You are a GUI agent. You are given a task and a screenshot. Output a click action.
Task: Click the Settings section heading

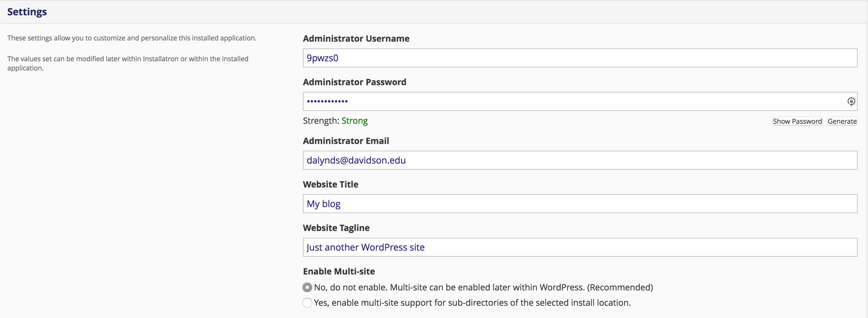point(27,12)
